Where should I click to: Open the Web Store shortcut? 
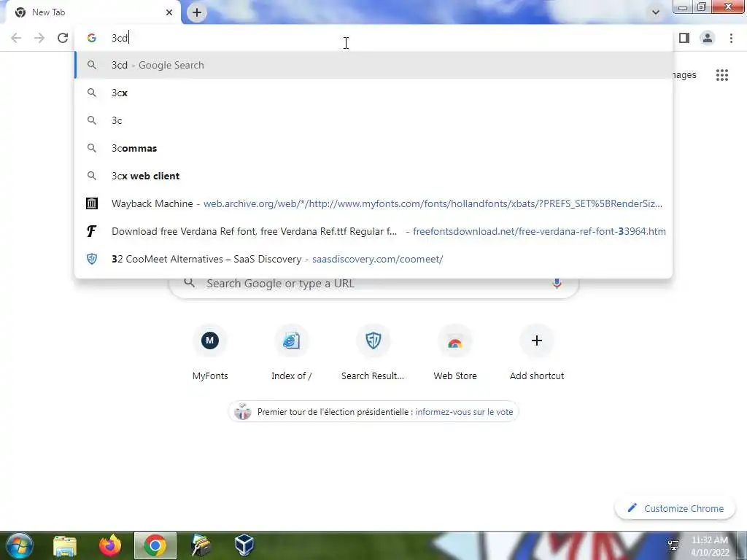tap(455, 354)
